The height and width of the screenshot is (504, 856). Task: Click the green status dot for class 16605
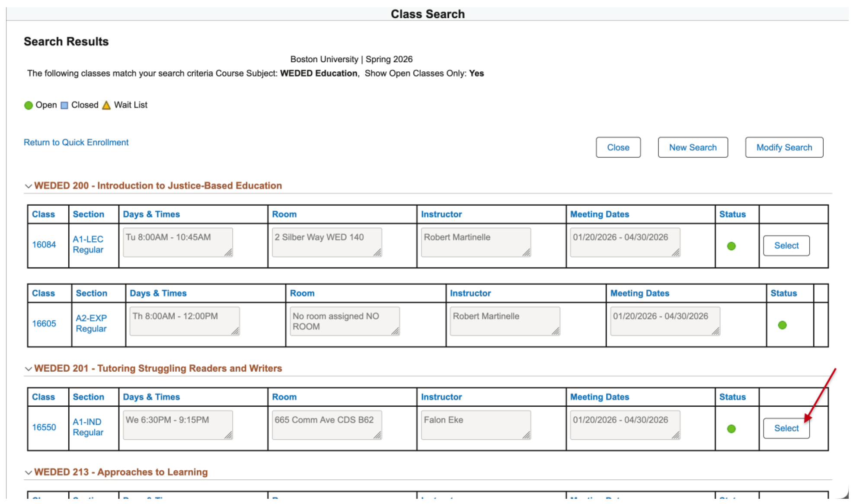tap(782, 325)
